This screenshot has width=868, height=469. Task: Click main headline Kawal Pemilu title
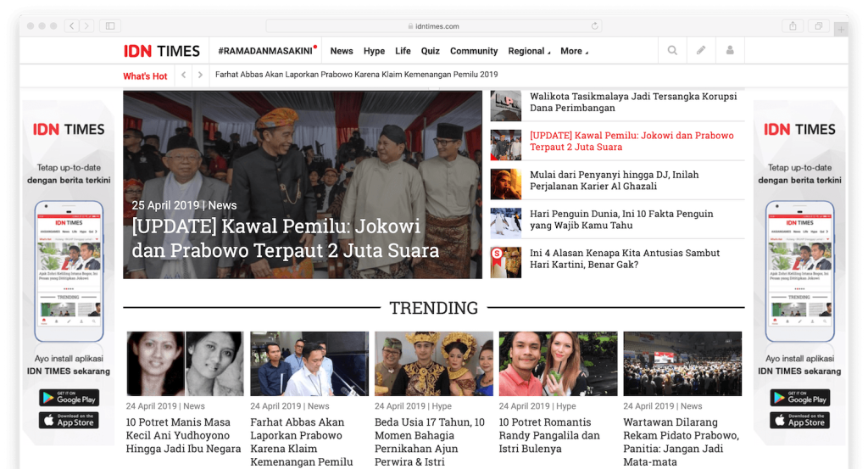click(x=286, y=238)
